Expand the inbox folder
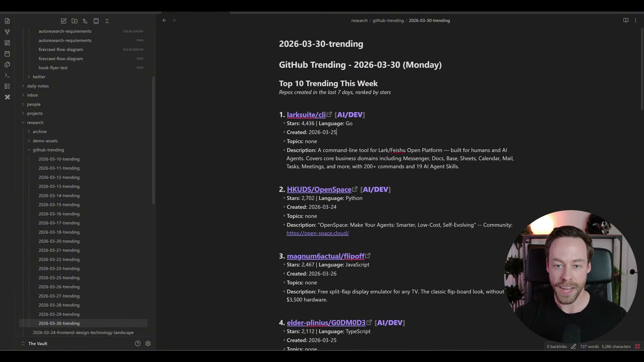 (23, 95)
